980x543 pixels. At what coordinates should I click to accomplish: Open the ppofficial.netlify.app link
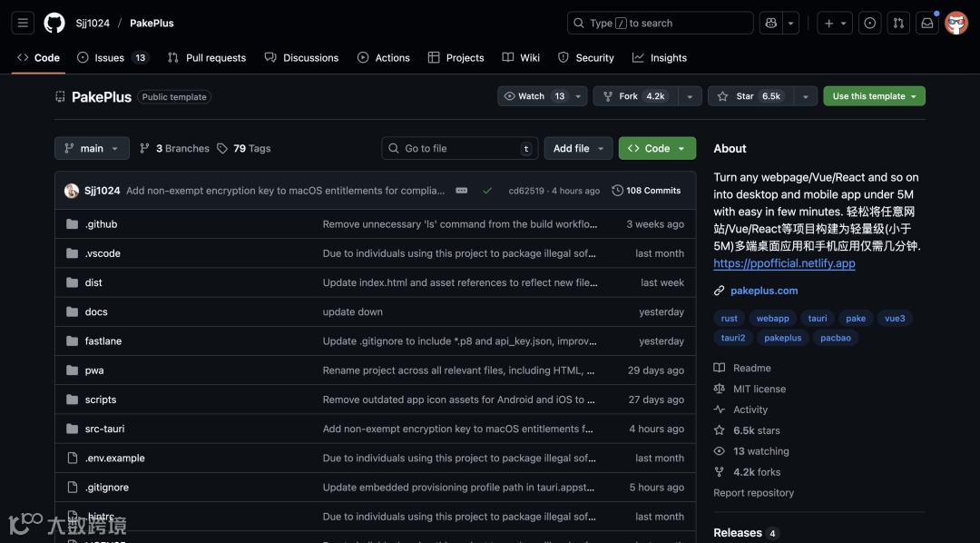click(x=784, y=263)
